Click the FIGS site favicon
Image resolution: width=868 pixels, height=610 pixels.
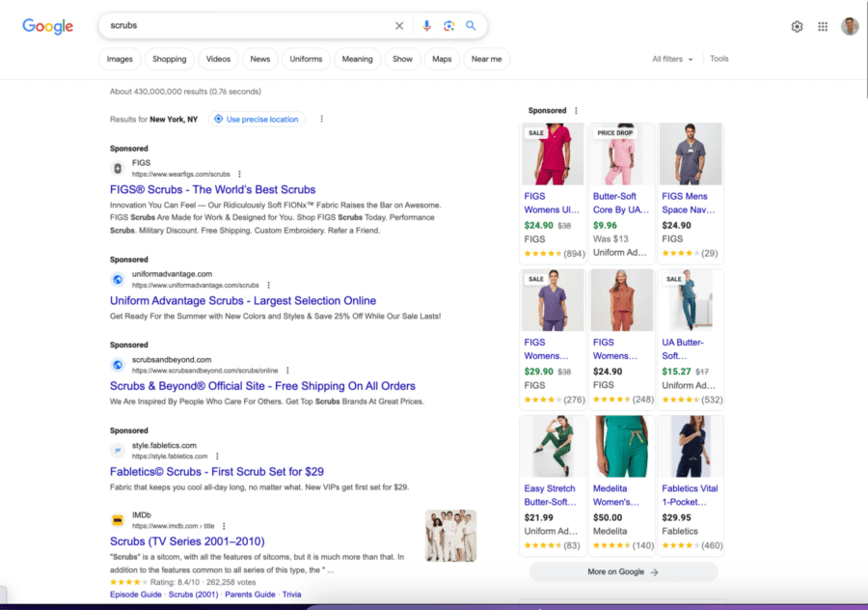(118, 169)
